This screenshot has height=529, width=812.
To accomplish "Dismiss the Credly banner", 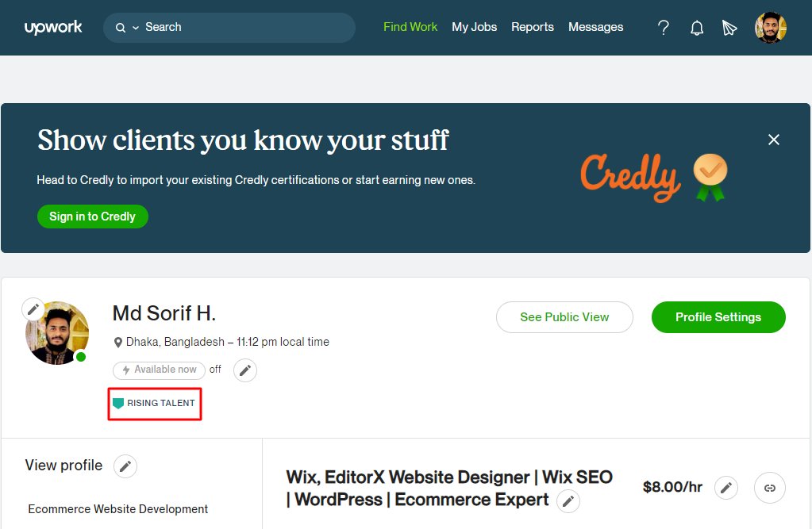I will 774,140.
